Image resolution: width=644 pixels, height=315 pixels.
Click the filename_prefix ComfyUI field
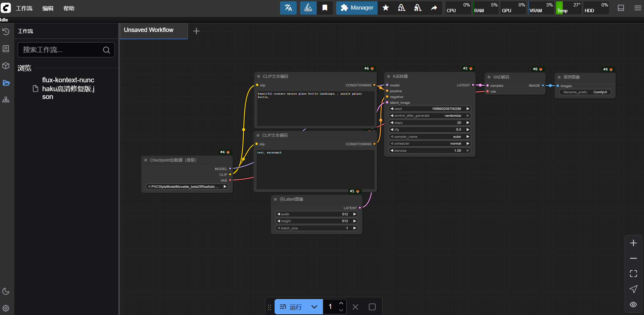click(x=585, y=92)
